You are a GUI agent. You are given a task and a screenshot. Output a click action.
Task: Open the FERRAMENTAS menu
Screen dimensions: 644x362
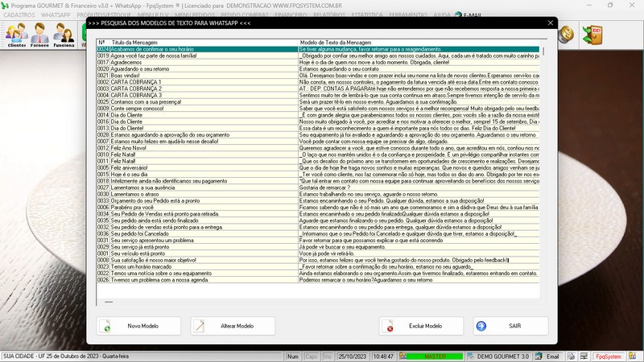[408, 15]
